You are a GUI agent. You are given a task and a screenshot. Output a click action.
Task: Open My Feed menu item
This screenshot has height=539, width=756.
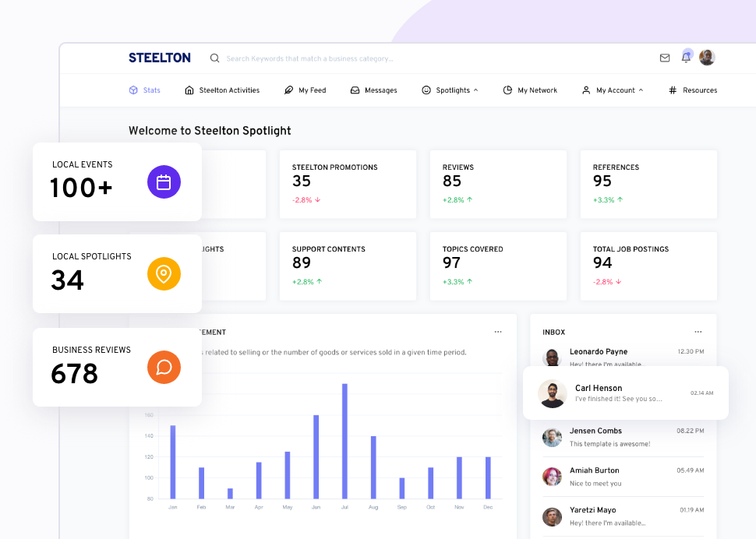point(306,90)
